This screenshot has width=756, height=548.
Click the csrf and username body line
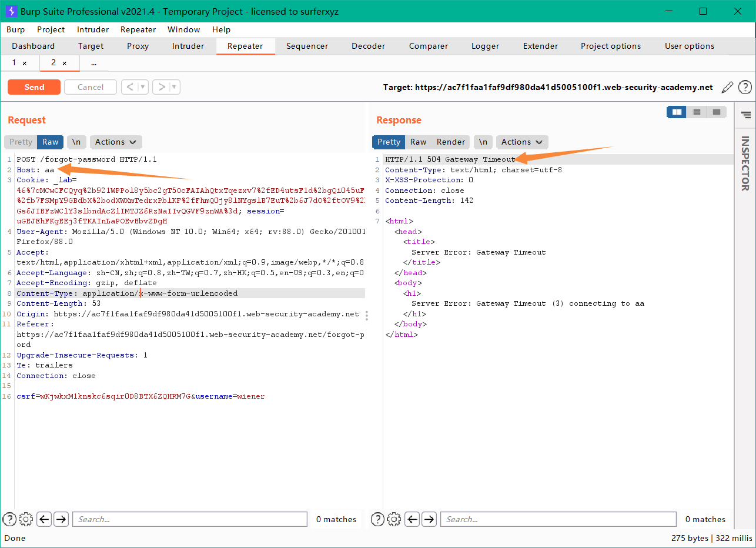pyautogui.click(x=141, y=396)
